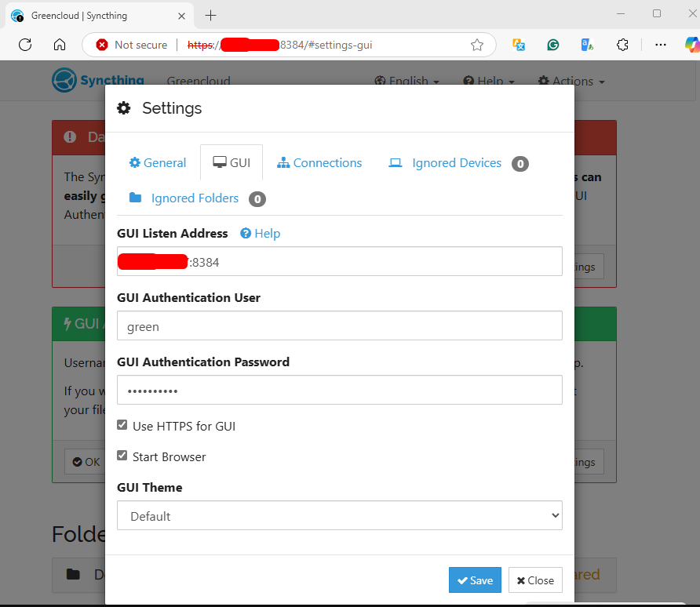Reload the page with refresh icon
Screen dimensions: 700x607
click(x=25, y=45)
